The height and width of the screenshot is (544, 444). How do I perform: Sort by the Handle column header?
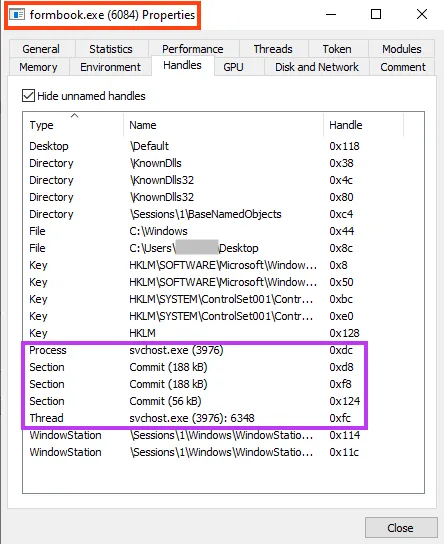pos(364,125)
